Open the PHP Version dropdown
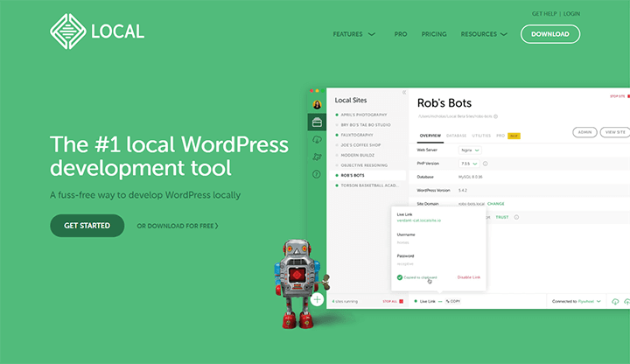The image size is (630, 364). (470, 164)
